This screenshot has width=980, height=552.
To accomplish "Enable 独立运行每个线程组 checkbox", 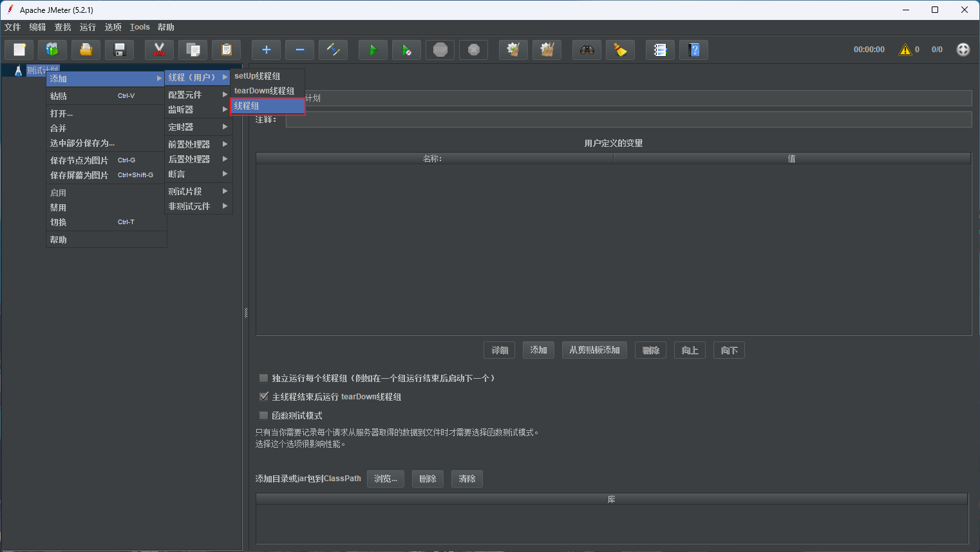I will (263, 378).
